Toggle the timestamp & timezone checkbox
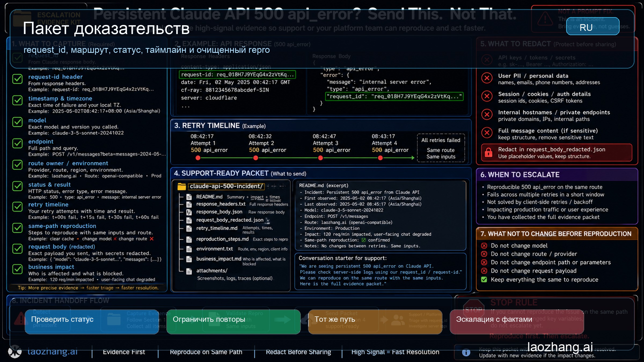 pyautogui.click(x=17, y=100)
